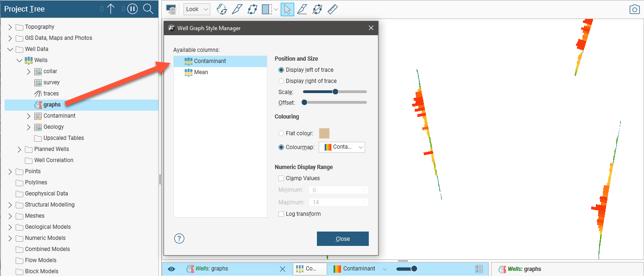
Task: Select Mean in Available columns list
Action: (201, 72)
